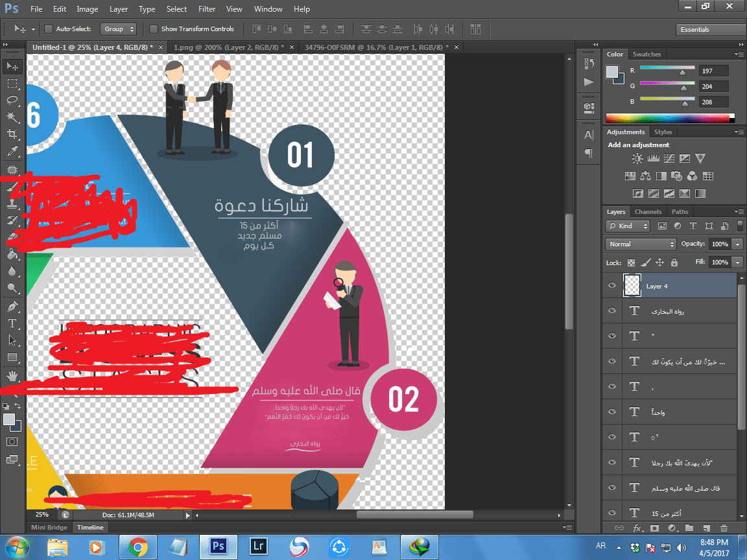The image size is (747, 560).
Task: Open the Swatches panel tab
Action: tap(646, 54)
